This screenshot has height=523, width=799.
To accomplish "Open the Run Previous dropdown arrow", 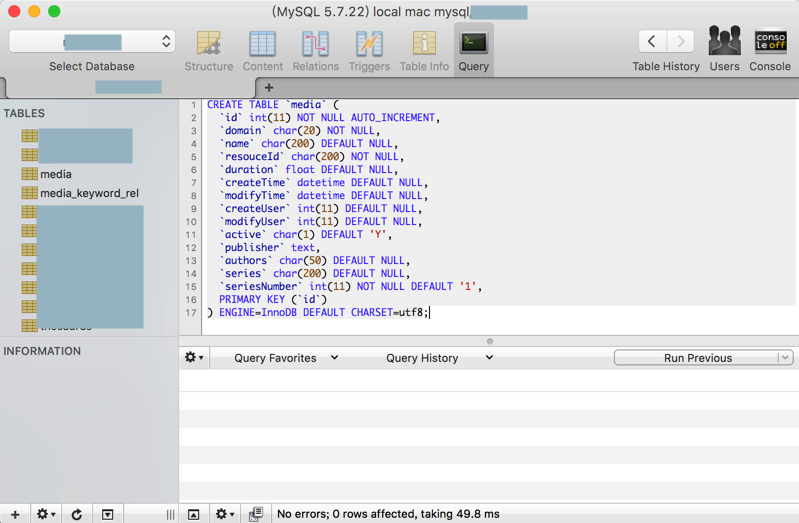I will point(784,358).
